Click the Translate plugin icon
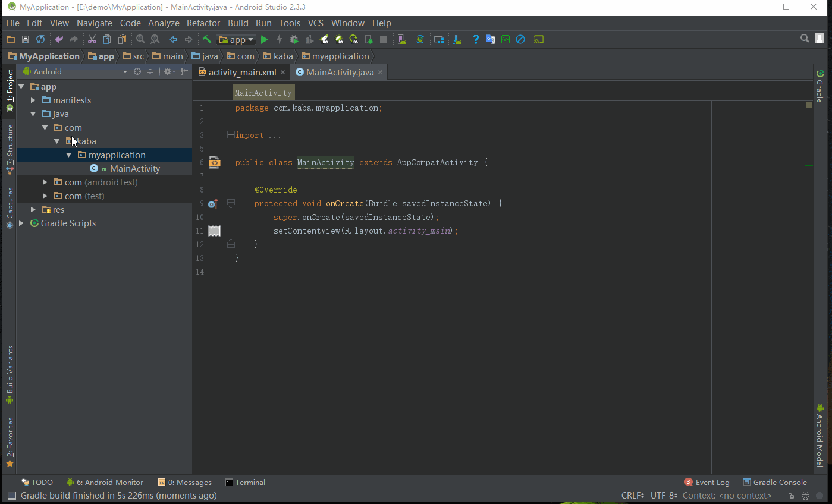This screenshot has width=832, height=504. coord(491,39)
